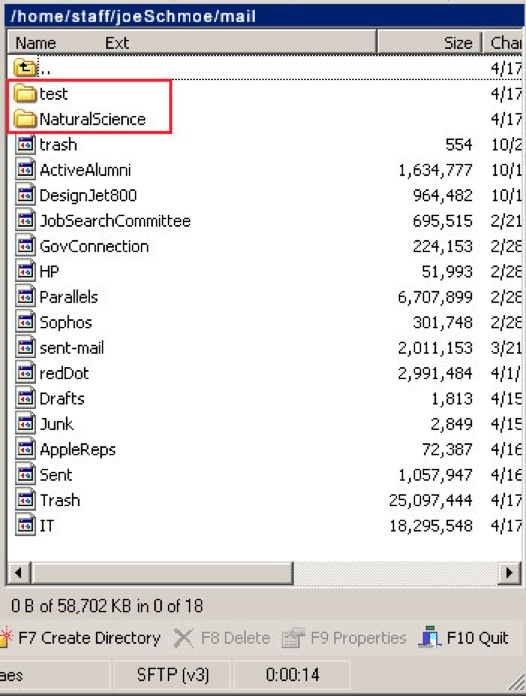Select the NaturalScience folder icon
The height and width of the screenshot is (698, 526).
point(24,119)
